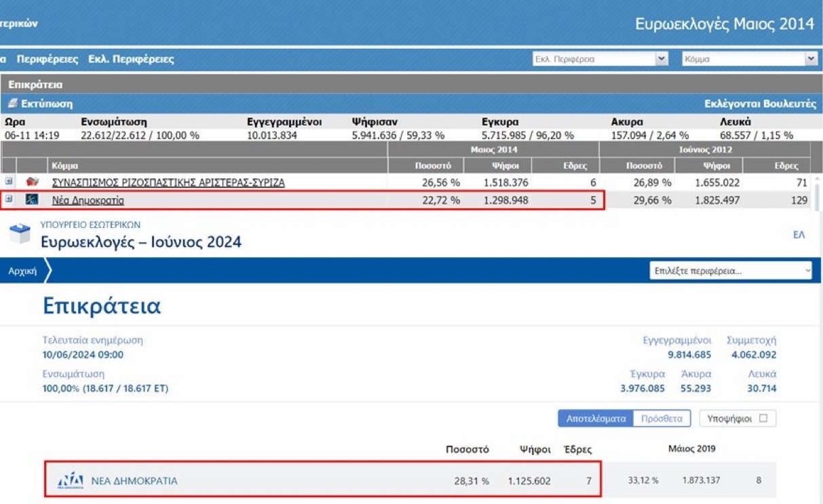Open the ΣΥΝΑΣΠΙΣΜΟΣ ΡΙΖΟΣΠΑΣΤΙΚΗΣ ΑΡΙΣΤΕΡΑΣ-ΣΥΡΙΖΑ link
This screenshot has width=823, height=504.
point(168,182)
